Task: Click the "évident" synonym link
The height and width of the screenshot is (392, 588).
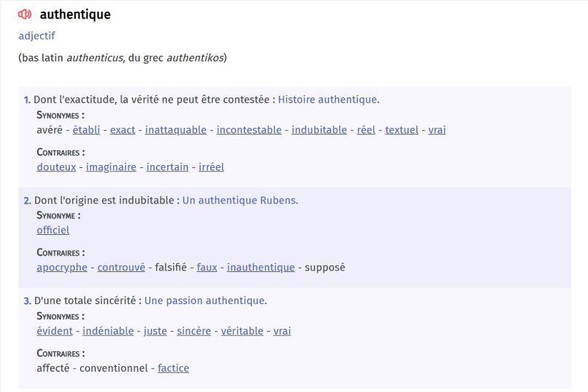Action: pos(55,331)
